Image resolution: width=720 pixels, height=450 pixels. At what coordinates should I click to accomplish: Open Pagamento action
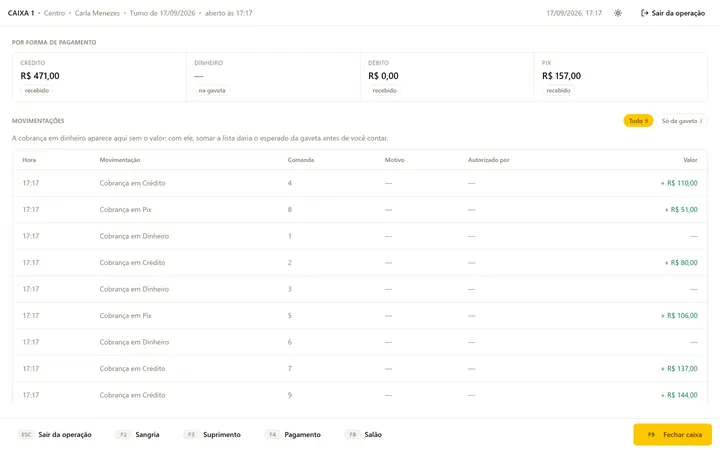[292, 434]
